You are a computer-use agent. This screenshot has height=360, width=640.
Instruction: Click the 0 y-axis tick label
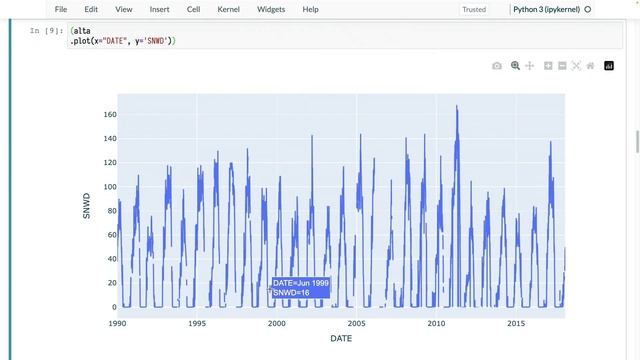pyautogui.click(x=114, y=307)
